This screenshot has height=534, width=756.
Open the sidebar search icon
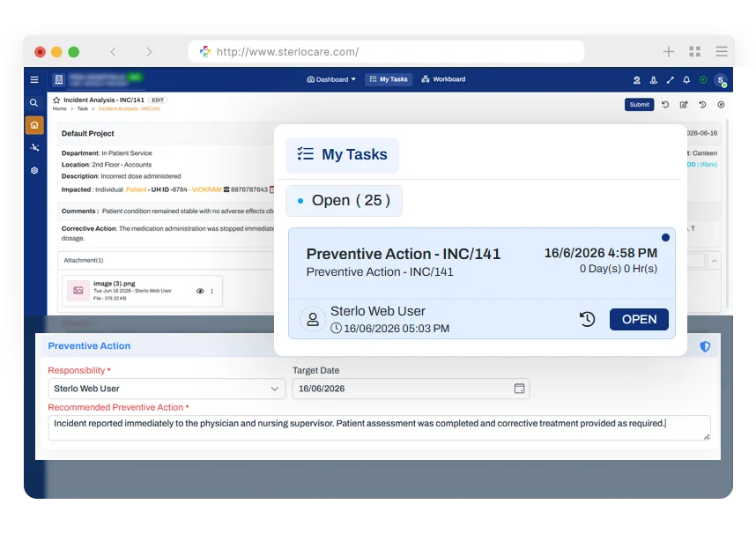pos(33,103)
